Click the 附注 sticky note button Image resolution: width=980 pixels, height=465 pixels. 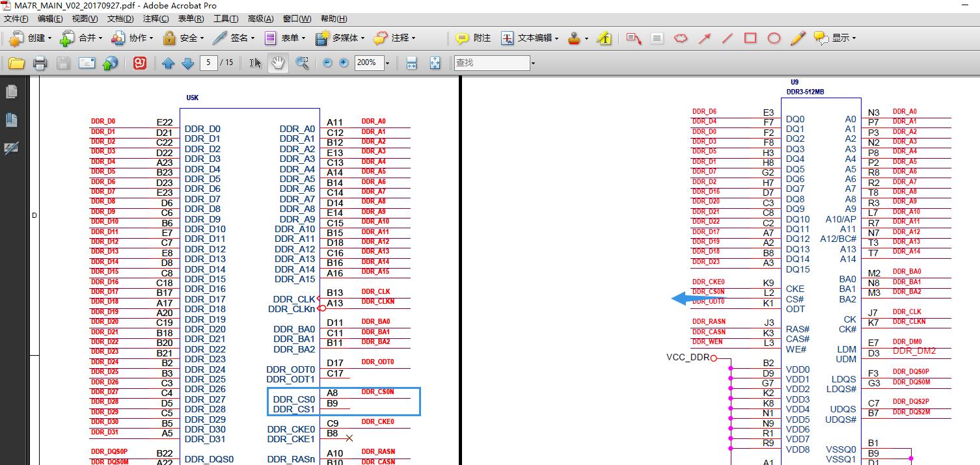click(473, 38)
